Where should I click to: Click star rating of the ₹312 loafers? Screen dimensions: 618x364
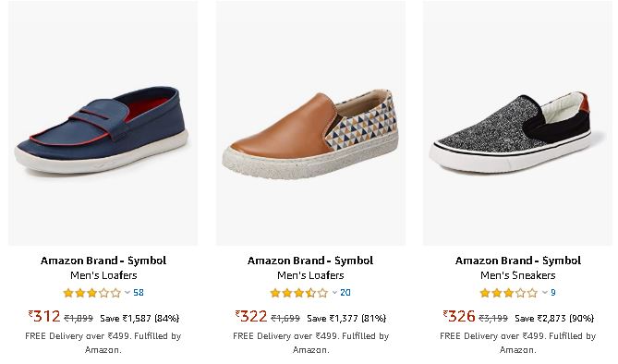tap(91, 293)
